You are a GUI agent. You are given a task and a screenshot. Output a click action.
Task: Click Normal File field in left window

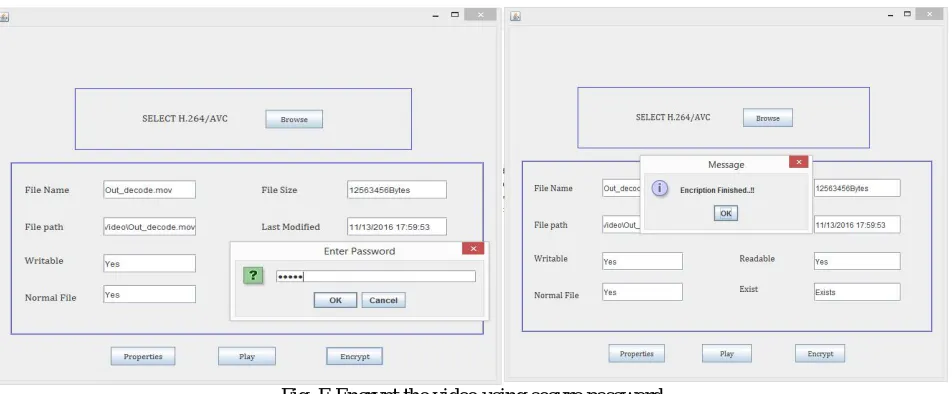coord(149,294)
